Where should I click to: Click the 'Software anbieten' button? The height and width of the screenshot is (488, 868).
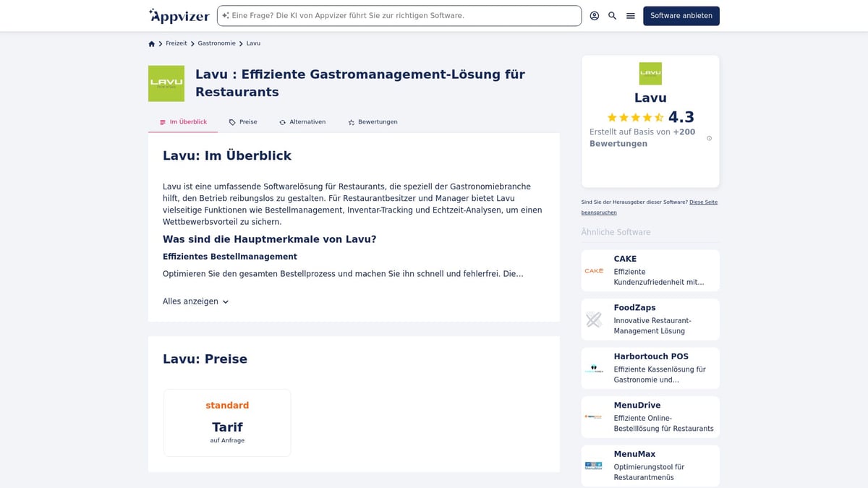click(x=681, y=15)
